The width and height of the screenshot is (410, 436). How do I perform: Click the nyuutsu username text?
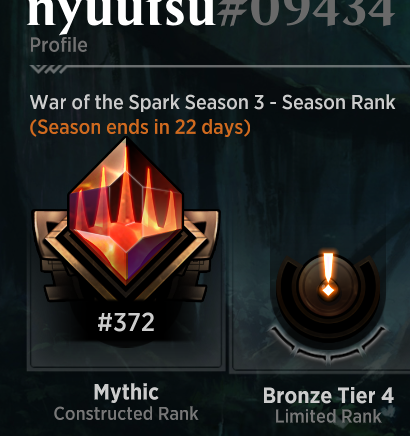coord(121,13)
